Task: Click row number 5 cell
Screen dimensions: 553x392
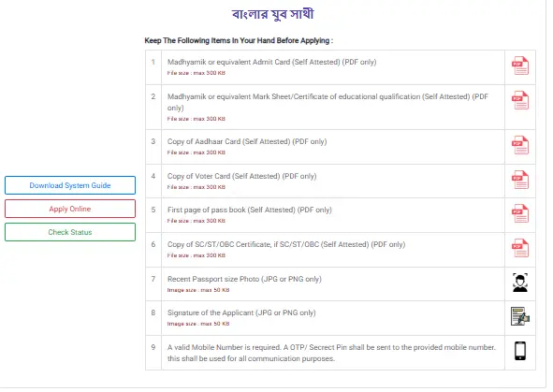Action: pyautogui.click(x=153, y=215)
